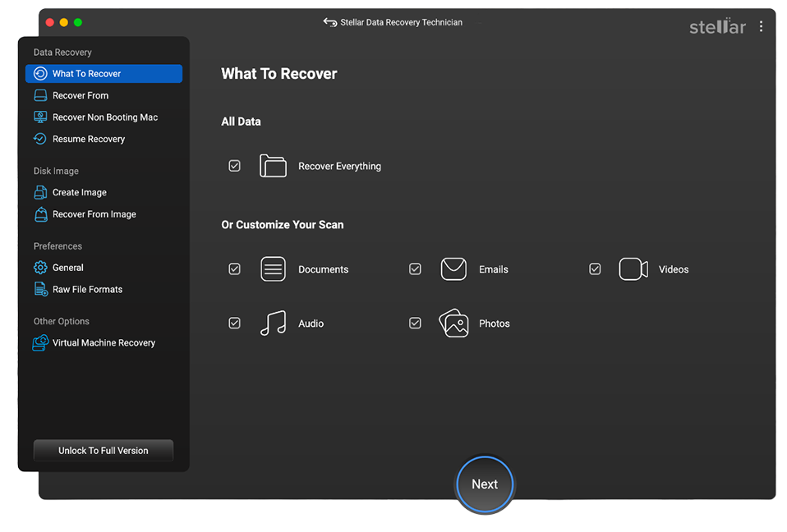Click the Audio label text
Screen dimensions: 787x532
(311, 323)
